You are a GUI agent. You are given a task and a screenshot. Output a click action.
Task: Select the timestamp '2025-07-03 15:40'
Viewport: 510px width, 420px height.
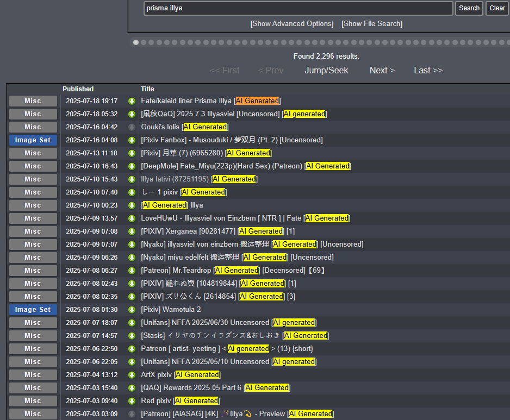(x=92, y=388)
